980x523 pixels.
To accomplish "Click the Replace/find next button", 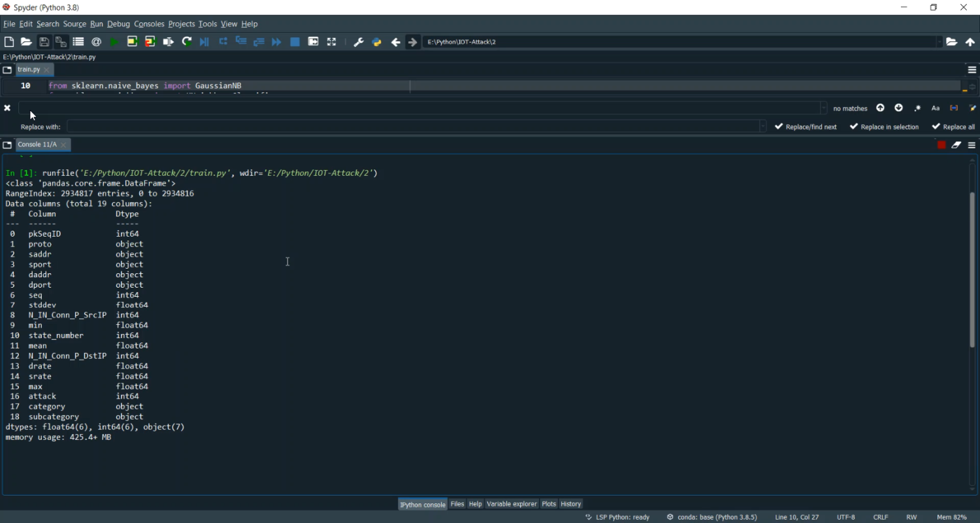I will [806, 127].
